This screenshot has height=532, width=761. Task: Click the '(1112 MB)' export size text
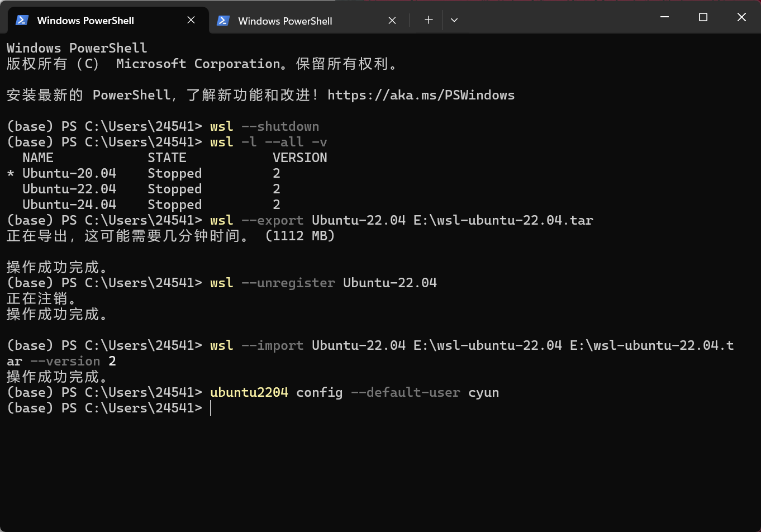(300, 236)
